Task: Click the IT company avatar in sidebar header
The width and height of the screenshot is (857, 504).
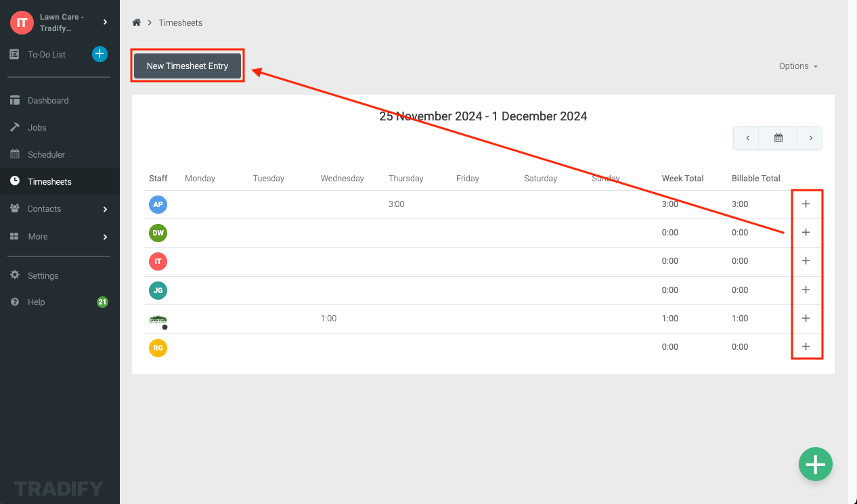Action: (x=22, y=22)
